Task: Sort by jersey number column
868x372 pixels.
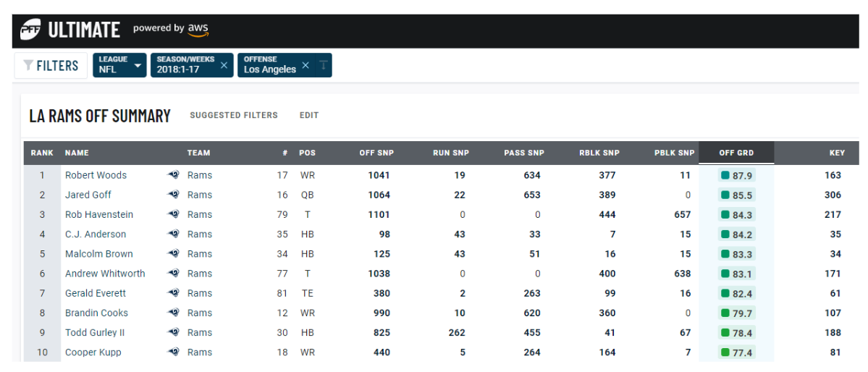Action: [285, 153]
